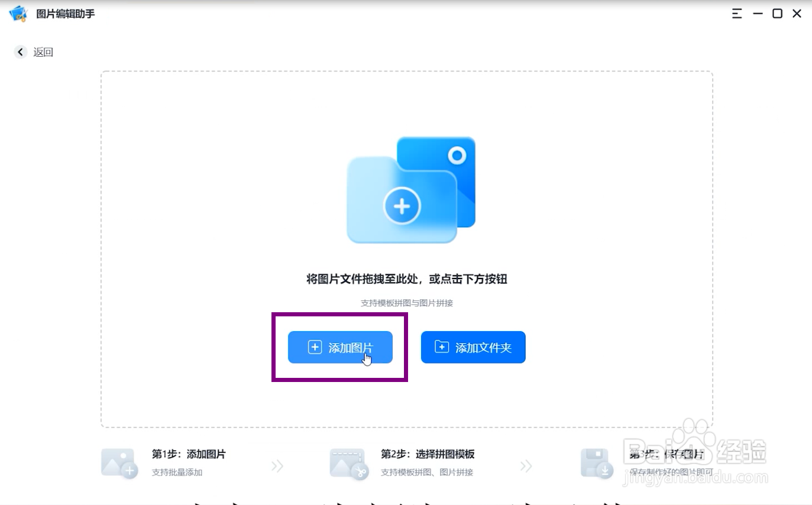This screenshot has height=505, width=812.
Task: Go back via the 返回 arrow icon
Action: tap(21, 52)
